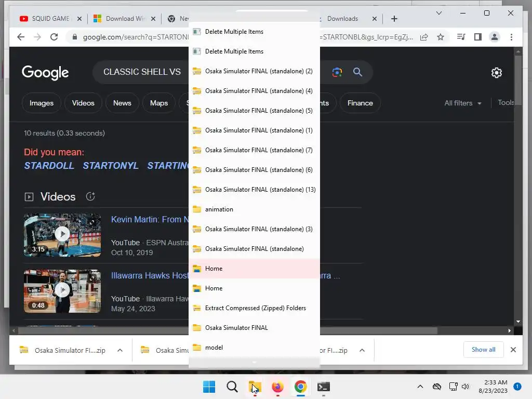Image resolution: width=532 pixels, height=399 pixels.
Task: Open Osaka Simulator FINAL (standalone) (13) entry
Action: tap(254, 189)
